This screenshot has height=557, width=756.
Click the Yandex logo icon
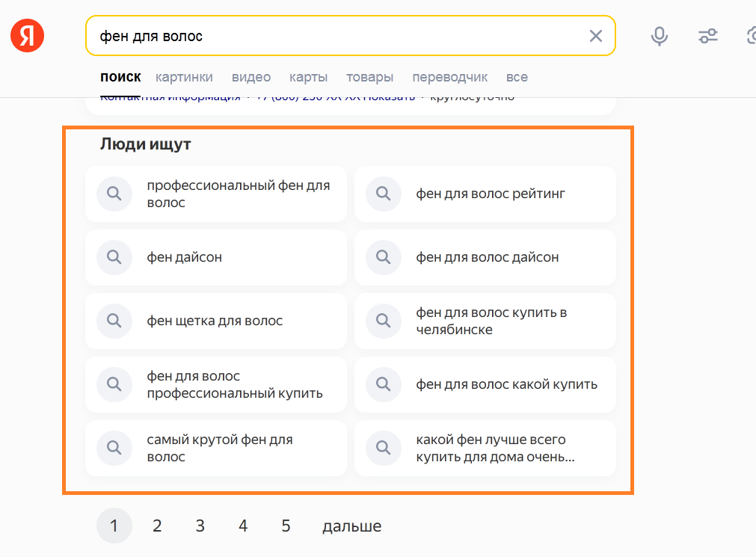point(28,36)
